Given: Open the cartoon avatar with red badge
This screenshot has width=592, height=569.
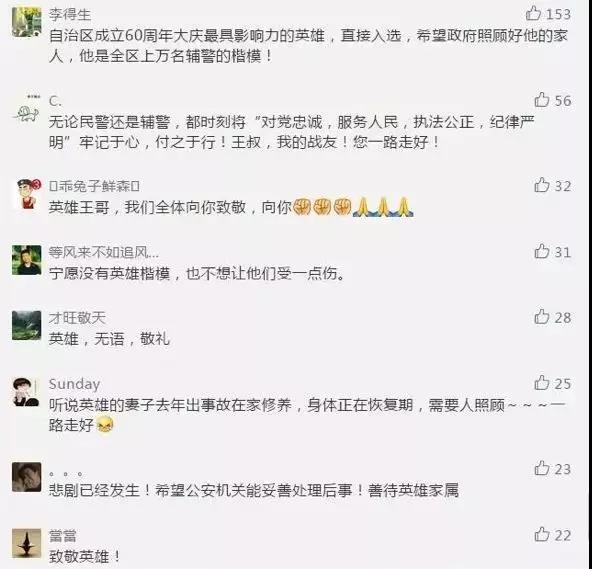Looking at the screenshot, I should coord(27,194).
